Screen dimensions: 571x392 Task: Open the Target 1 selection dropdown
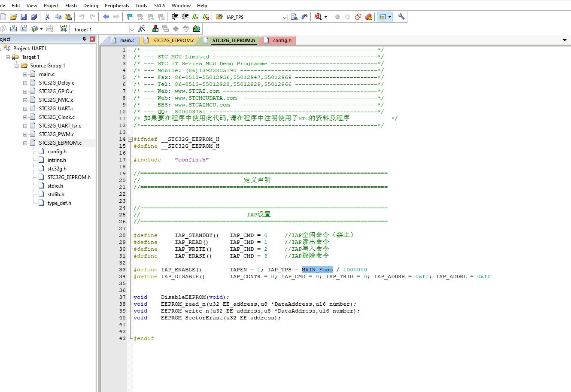coord(132,29)
